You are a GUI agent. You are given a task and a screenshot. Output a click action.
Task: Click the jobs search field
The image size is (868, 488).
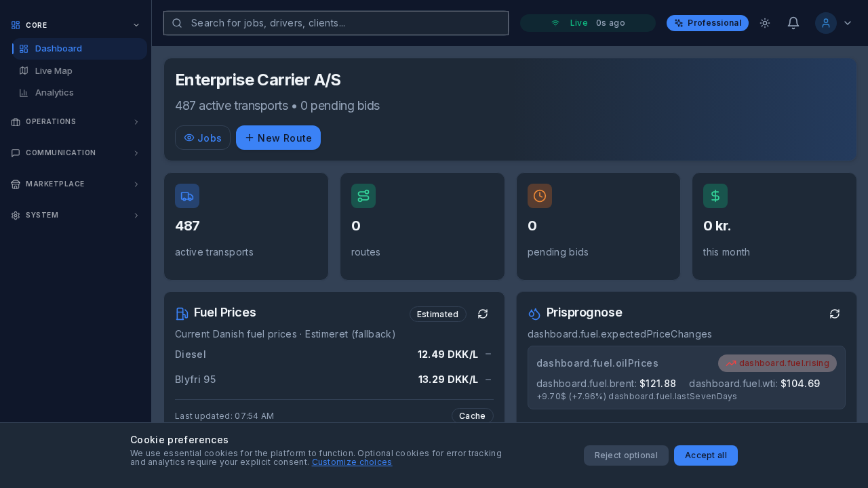(336, 23)
